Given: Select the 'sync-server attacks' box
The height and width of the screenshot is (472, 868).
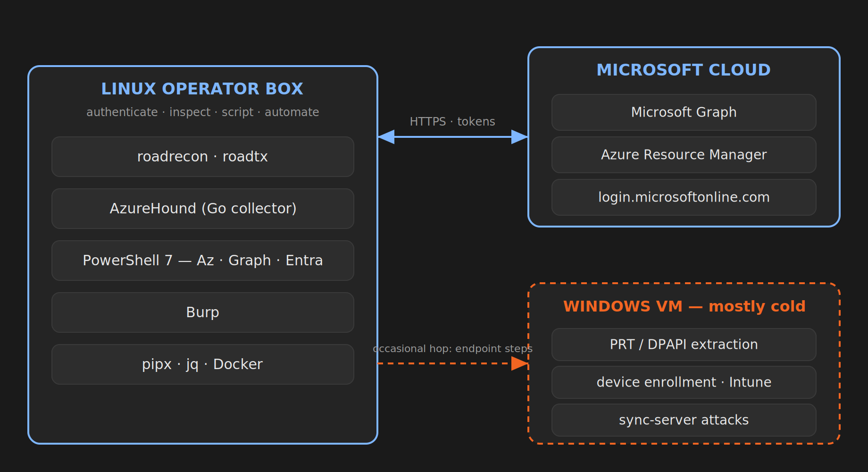Looking at the screenshot, I should 684,420.
